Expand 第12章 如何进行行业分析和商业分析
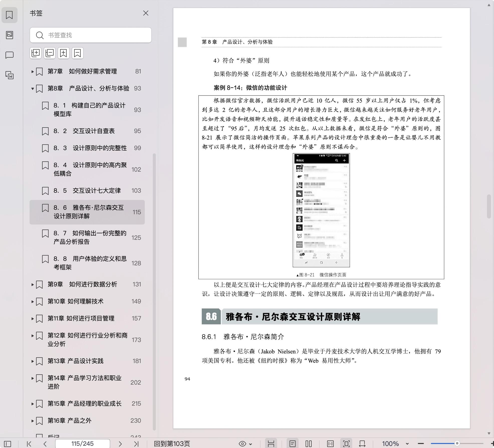The image size is (494, 448). pos(33,336)
